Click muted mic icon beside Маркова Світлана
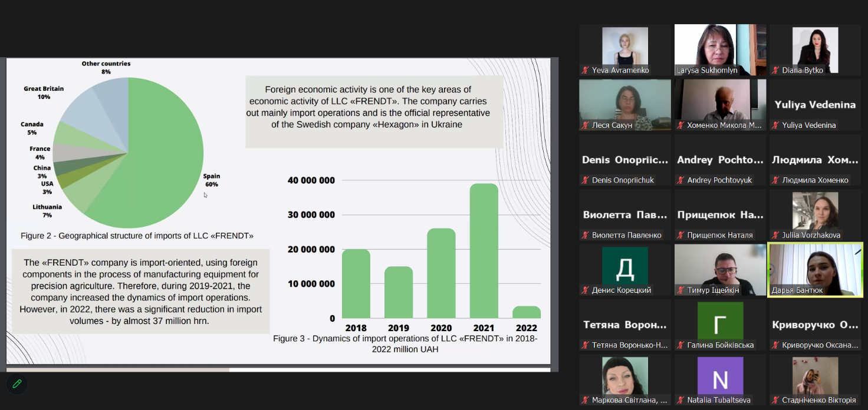 pos(586,401)
